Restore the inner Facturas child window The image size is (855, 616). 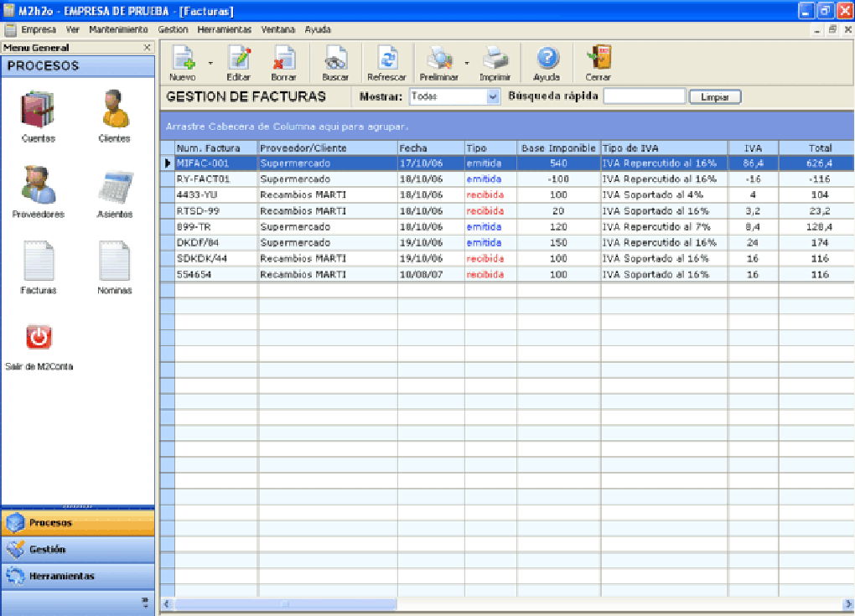832,29
